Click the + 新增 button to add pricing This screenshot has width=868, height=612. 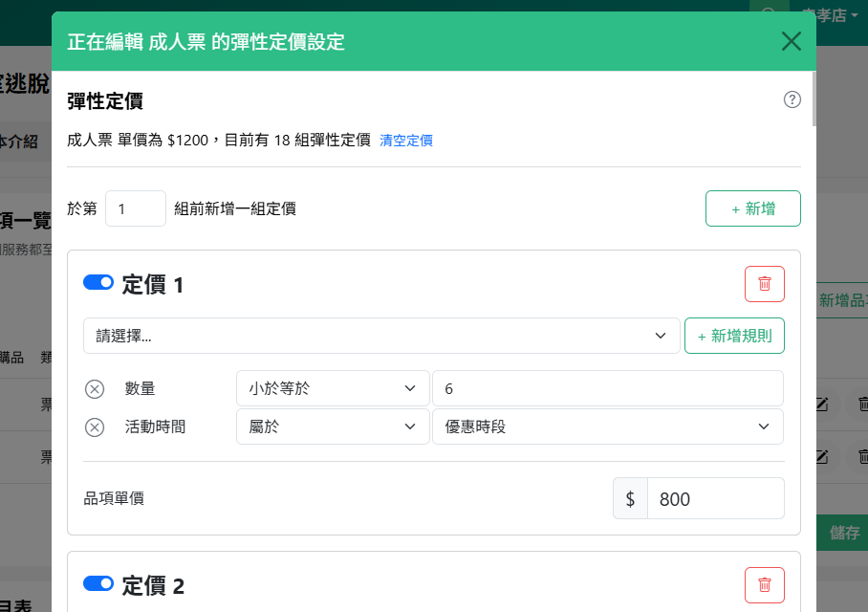[752, 208]
